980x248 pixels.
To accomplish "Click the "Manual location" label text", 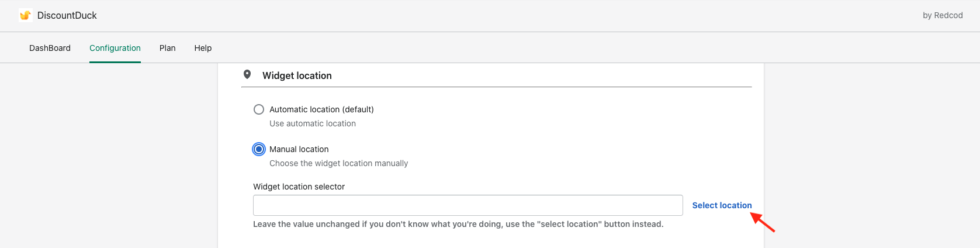I will click(x=299, y=149).
